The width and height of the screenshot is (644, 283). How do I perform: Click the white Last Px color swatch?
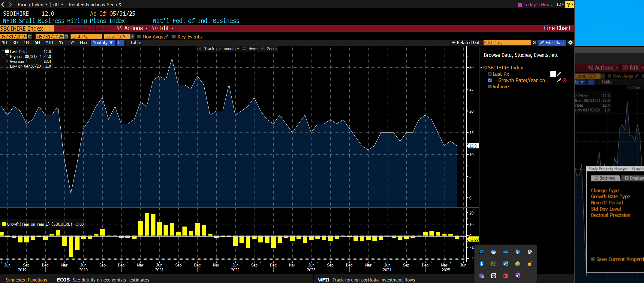[x=553, y=74]
